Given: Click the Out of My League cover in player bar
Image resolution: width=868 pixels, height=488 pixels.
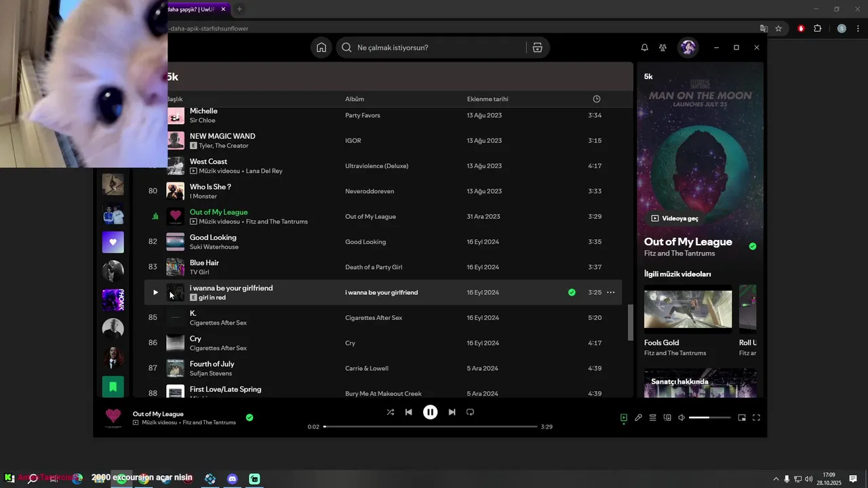Looking at the screenshot, I should pyautogui.click(x=113, y=418).
